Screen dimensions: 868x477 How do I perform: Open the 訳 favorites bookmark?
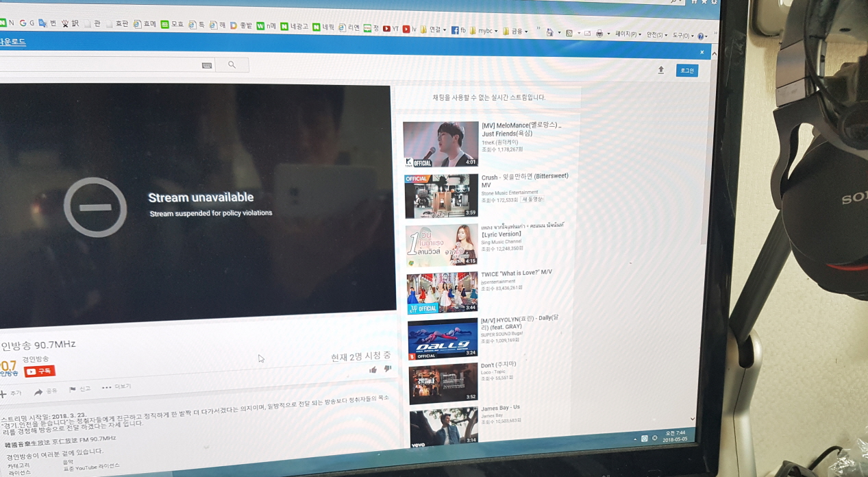[71, 23]
